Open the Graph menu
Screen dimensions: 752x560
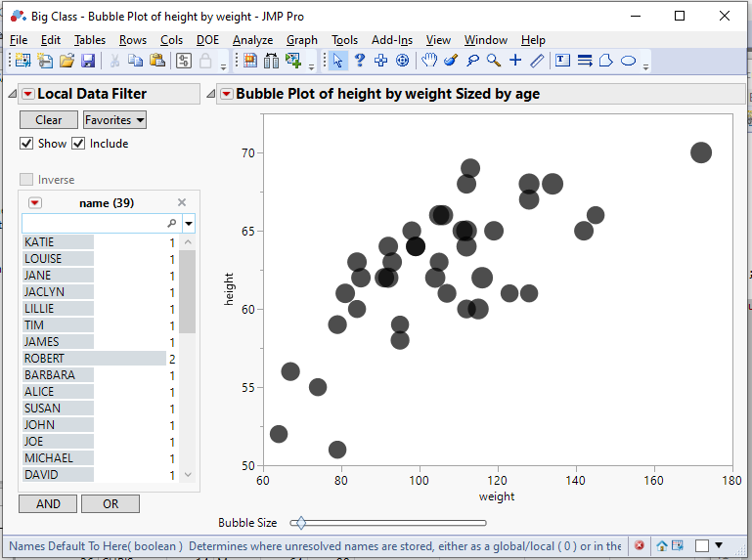tap(302, 40)
